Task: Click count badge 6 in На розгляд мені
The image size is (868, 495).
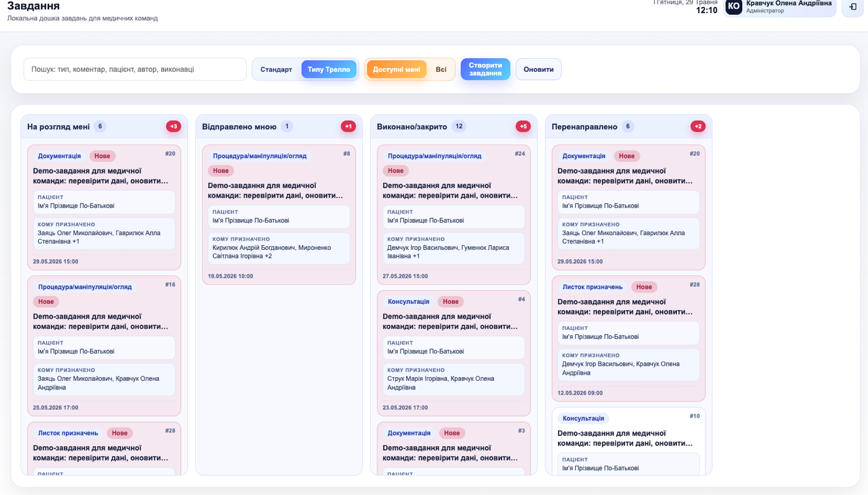Action: click(x=100, y=127)
